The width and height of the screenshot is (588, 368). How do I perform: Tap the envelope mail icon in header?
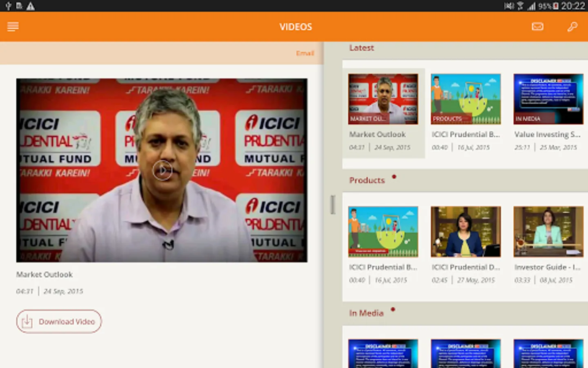pos(537,27)
